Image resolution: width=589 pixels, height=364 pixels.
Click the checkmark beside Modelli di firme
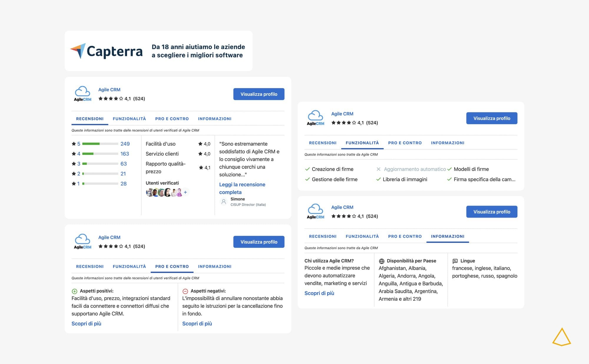(449, 169)
